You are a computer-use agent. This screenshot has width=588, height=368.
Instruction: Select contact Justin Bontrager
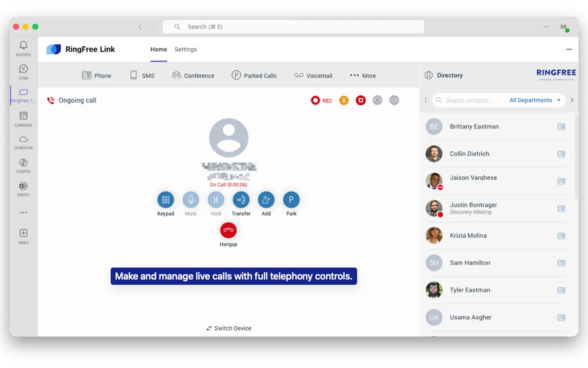point(495,208)
